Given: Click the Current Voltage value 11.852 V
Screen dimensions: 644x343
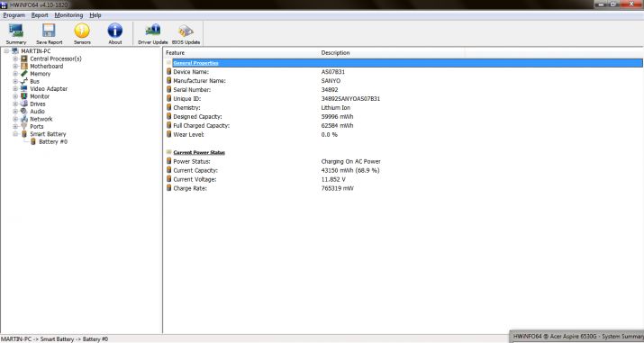Looking at the screenshot, I should 333,179.
